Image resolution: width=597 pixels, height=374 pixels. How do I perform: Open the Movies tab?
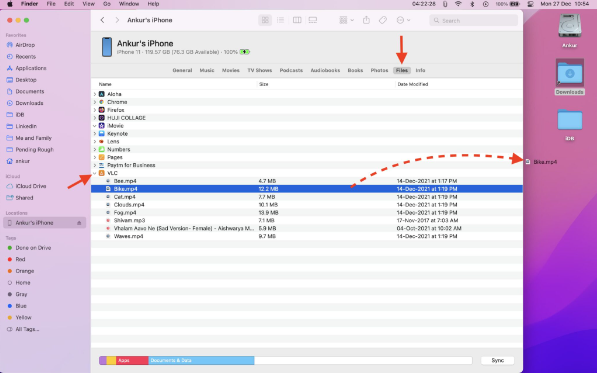point(231,70)
